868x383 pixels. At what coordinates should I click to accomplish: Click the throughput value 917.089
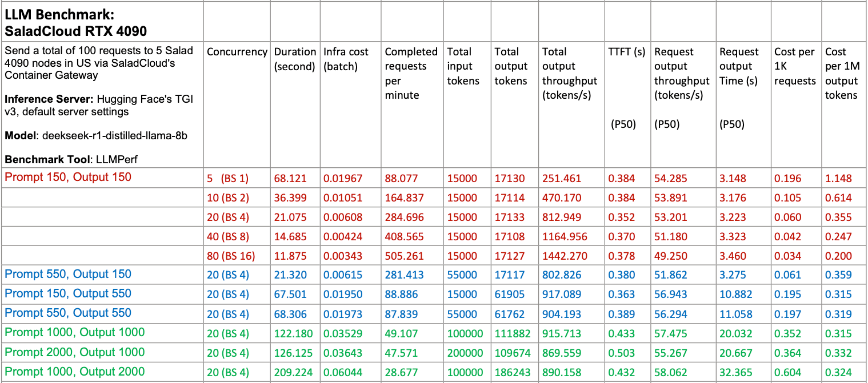tap(562, 295)
